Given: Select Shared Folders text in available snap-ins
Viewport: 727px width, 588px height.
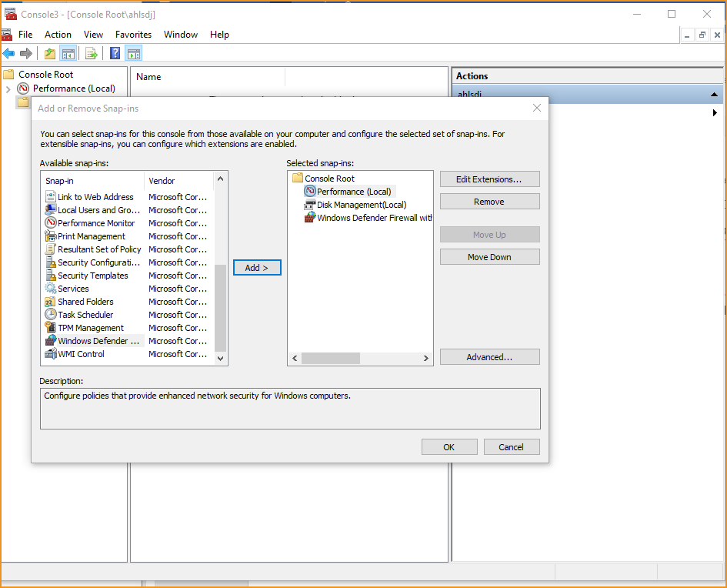Looking at the screenshot, I should pos(85,302).
